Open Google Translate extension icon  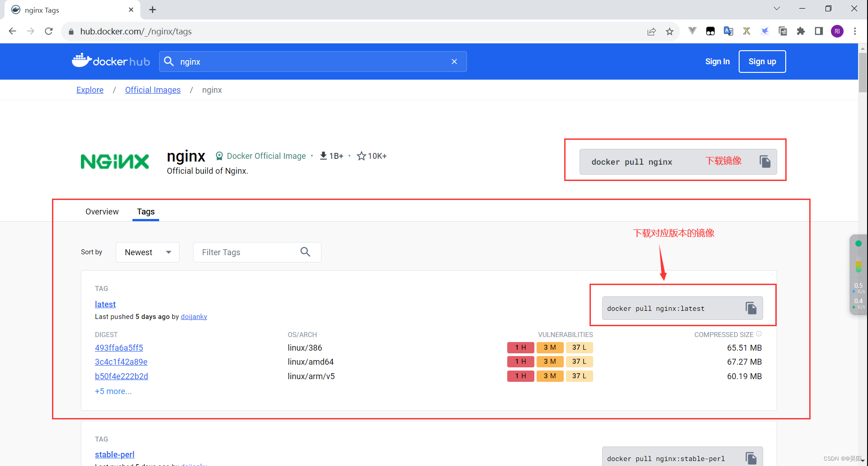point(728,31)
